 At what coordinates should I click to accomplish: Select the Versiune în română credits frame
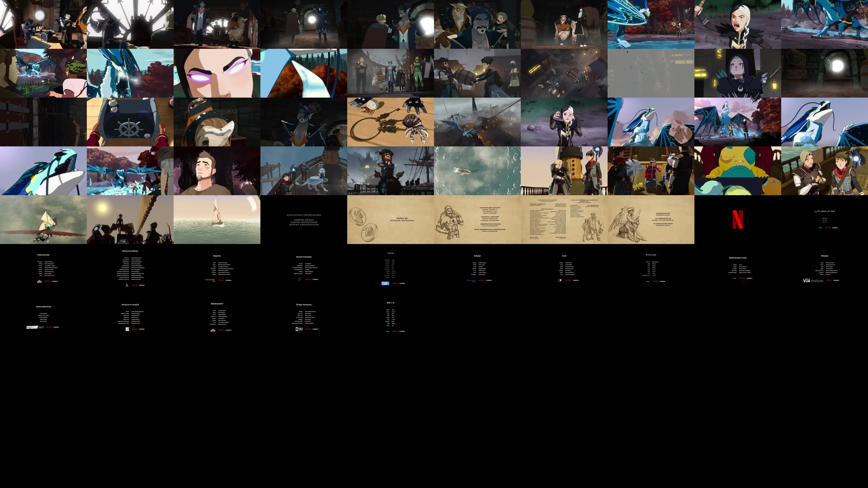(x=130, y=317)
